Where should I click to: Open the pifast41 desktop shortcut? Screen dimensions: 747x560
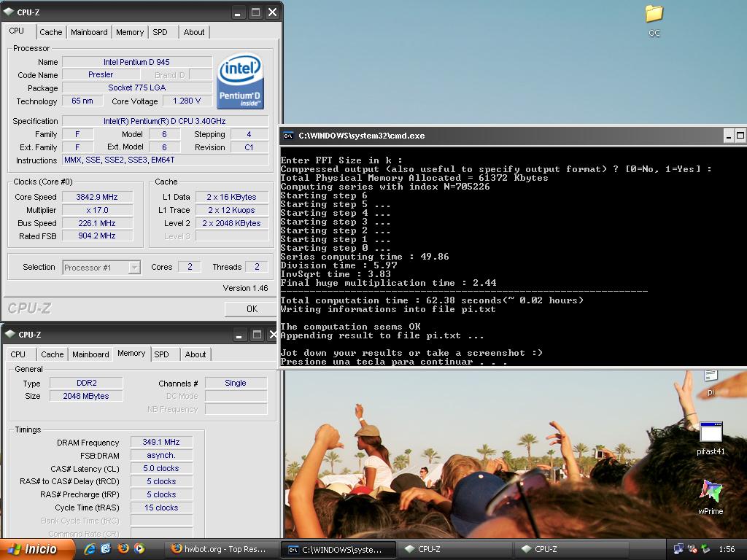[x=711, y=438]
